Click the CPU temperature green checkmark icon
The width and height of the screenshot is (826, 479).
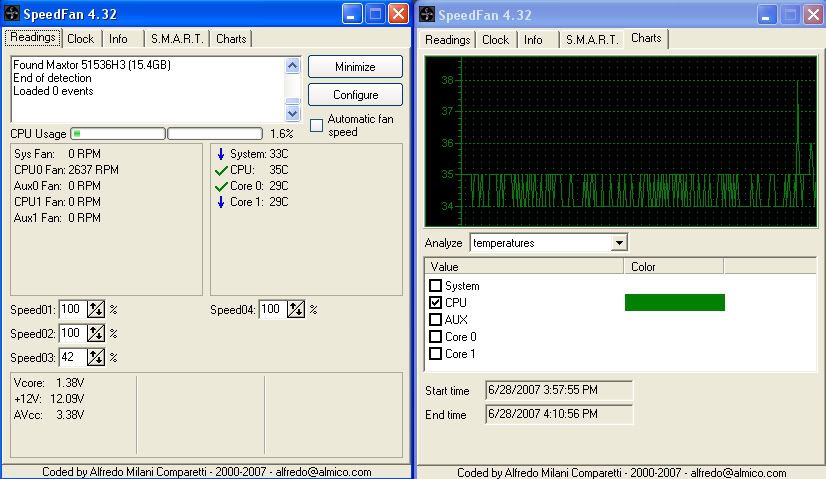coord(221,170)
